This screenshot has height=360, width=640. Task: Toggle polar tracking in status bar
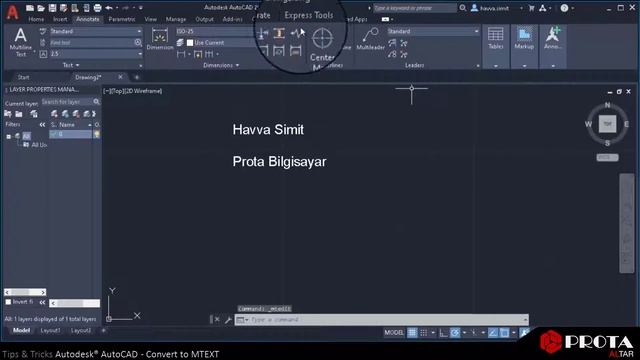(455, 333)
